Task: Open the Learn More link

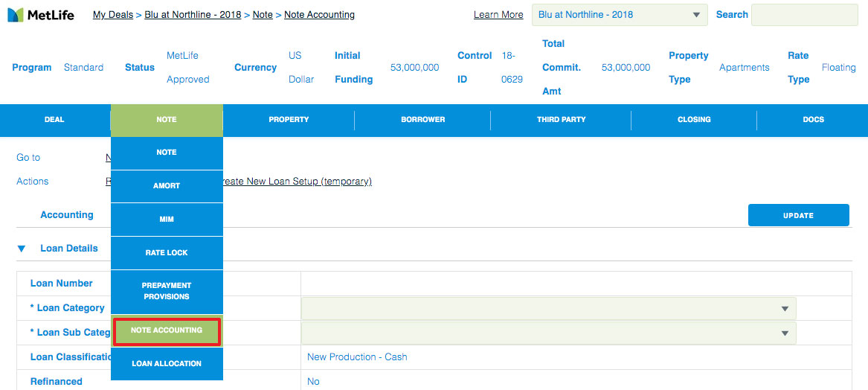Action: tap(498, 15)
